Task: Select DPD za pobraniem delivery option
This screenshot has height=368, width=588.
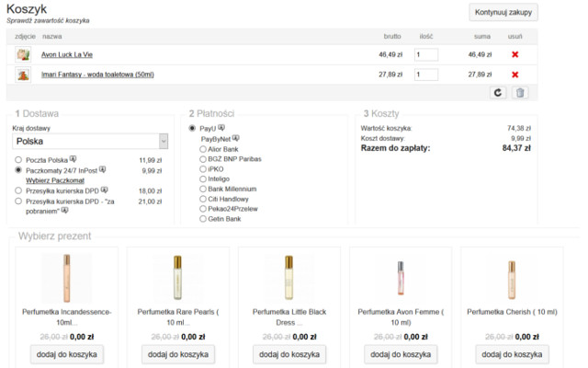Action: [x=18, y=201]
